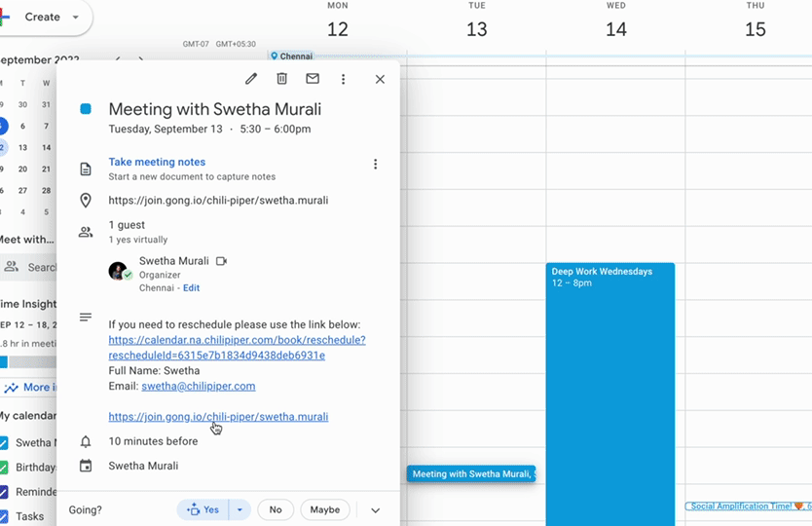Viewport: 812px width, 526px height.
Task: RSVP No to the meeting
Action: click(276, 510)
